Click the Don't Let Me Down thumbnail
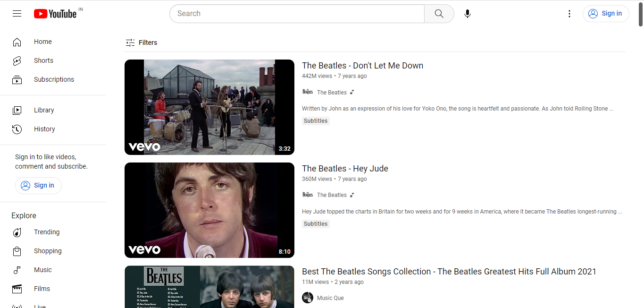Image resolution: width=644 pixels, height=308 pixels. [209, 107]
